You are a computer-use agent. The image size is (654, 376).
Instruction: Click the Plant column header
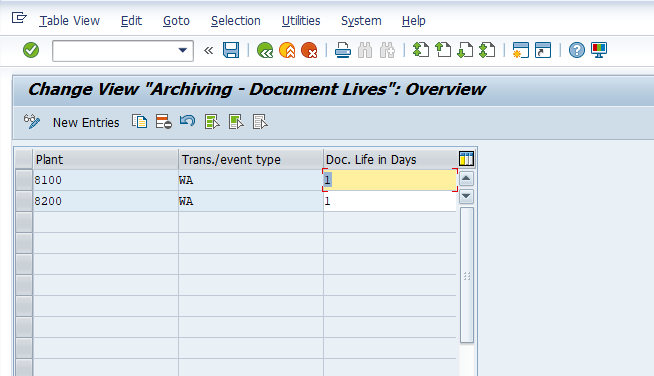coord(106,159)
